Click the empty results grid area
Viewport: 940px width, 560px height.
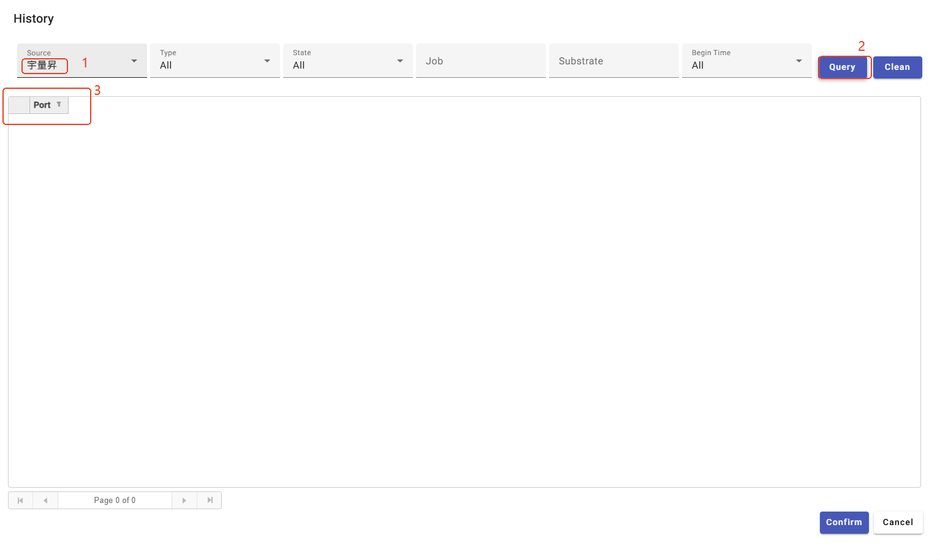(x=464, y=294)
